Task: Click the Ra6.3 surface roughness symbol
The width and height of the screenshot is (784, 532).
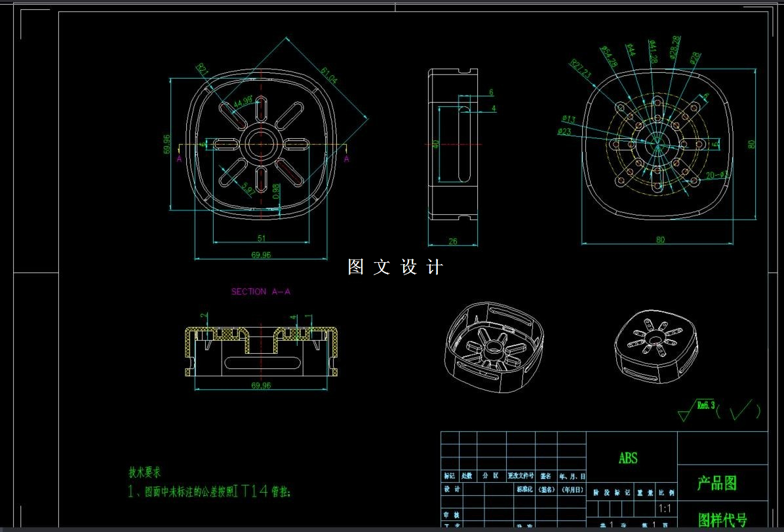Action: point(697,409)
